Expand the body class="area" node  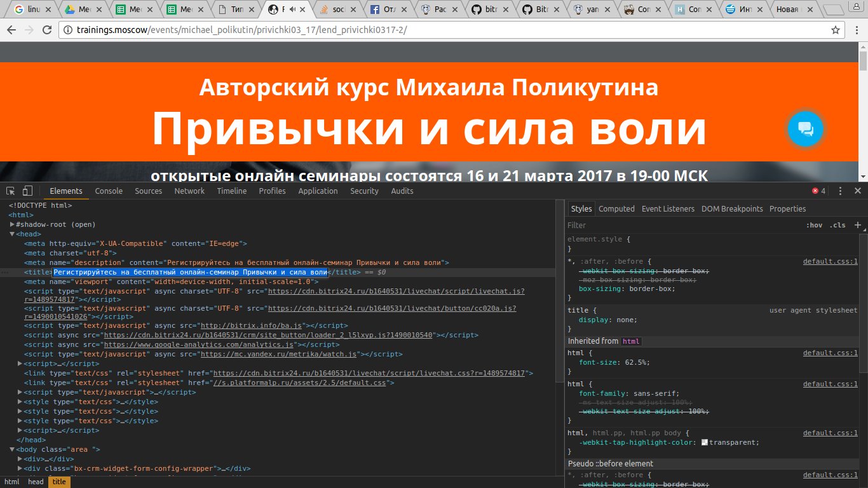pyautogui.click(x=12, y=450)
